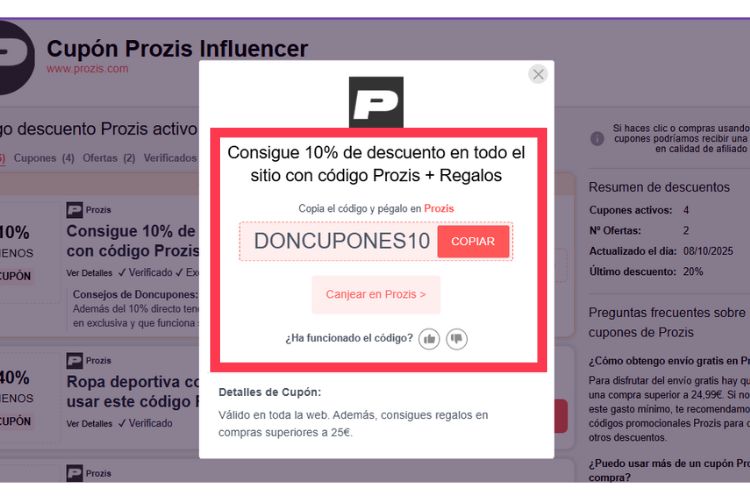Click the large Prozis logo beside the title

tap(14, 57)
